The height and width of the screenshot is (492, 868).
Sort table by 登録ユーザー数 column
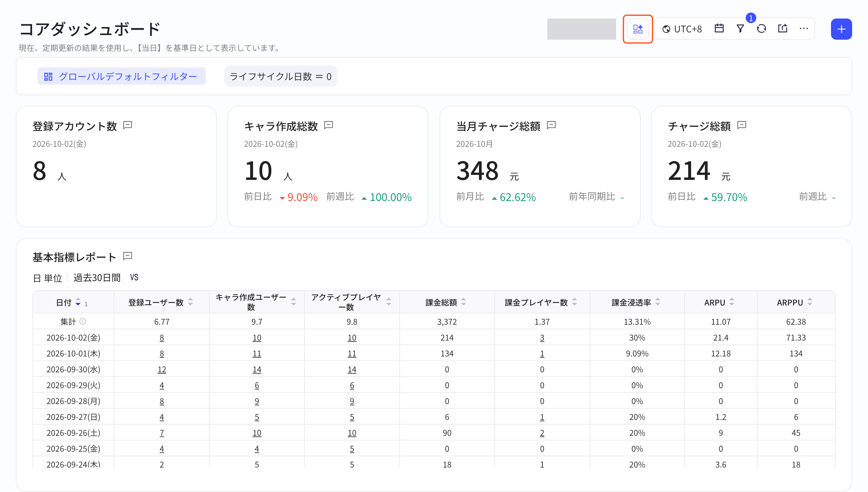(190, 302)
